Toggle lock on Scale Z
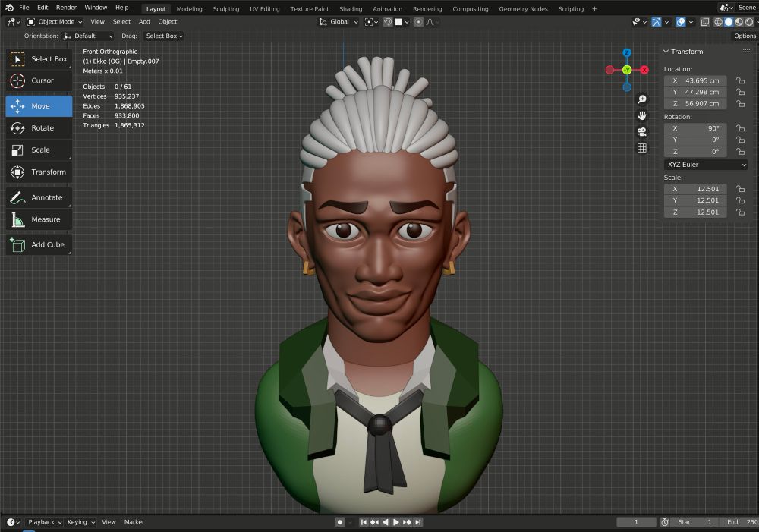759x532 pixels. coord(740,212)
